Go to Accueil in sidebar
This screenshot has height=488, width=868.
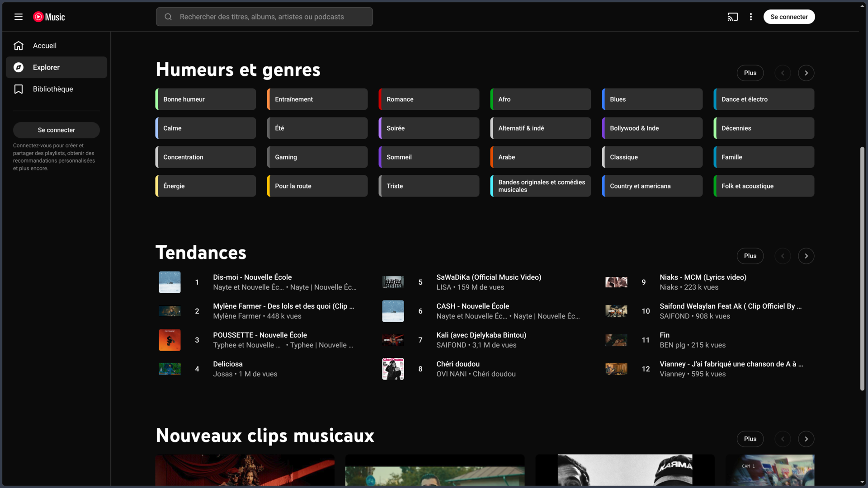coord(57,46)
